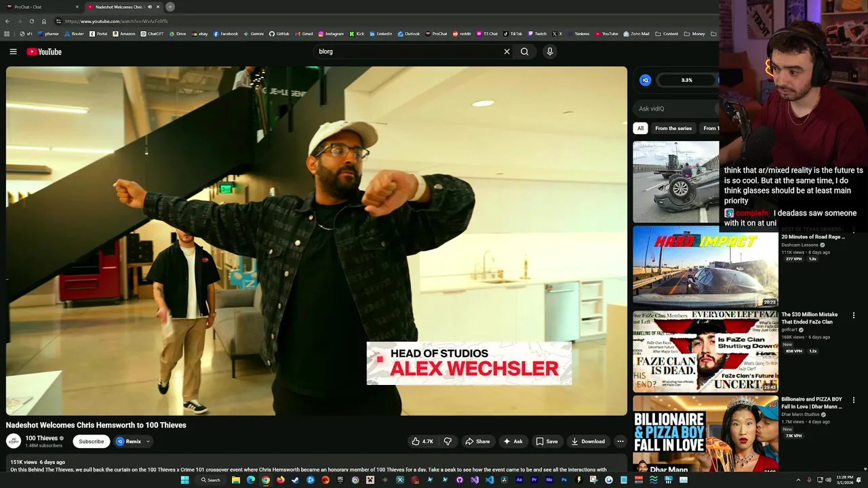Open the Billionaire & Pizza Boy thumbnail

click(705, 434)
